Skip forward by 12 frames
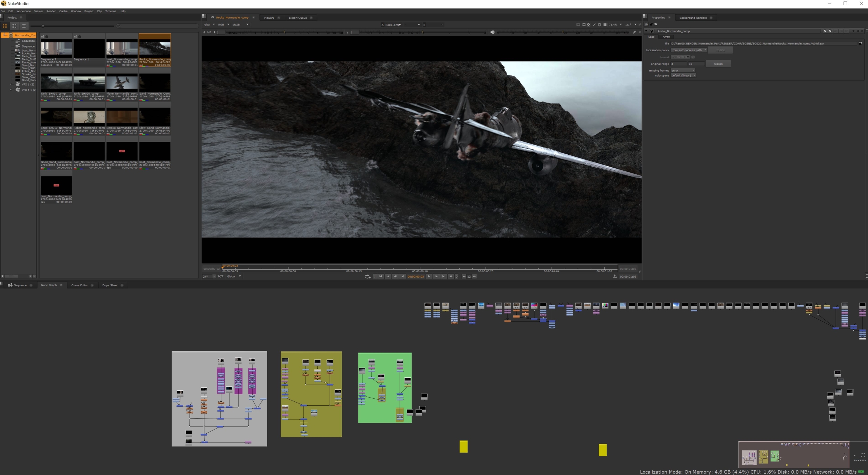Screen dimensions: 868x475 (474, 277)
